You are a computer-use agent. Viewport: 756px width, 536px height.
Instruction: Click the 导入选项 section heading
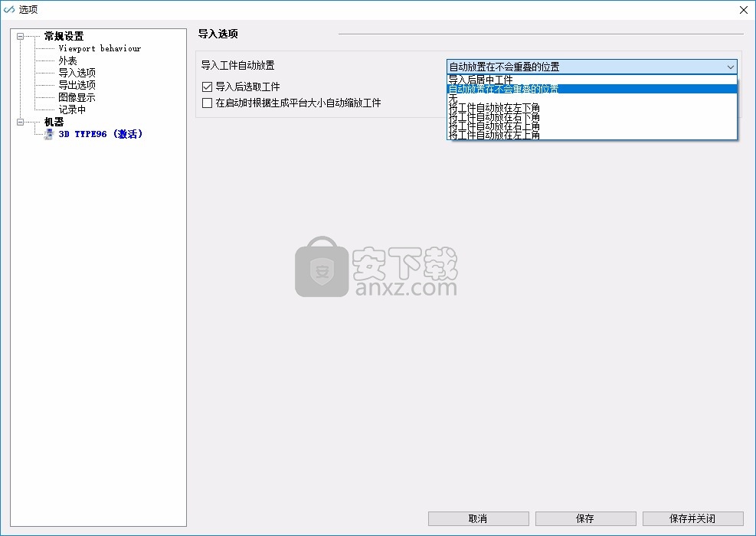218,34
